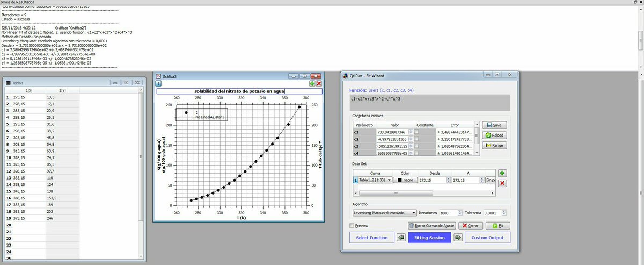This screenshot has width=644, height=265.
Task: Click the Tabla1 vertical scrollbar
Action: [141, 172]
